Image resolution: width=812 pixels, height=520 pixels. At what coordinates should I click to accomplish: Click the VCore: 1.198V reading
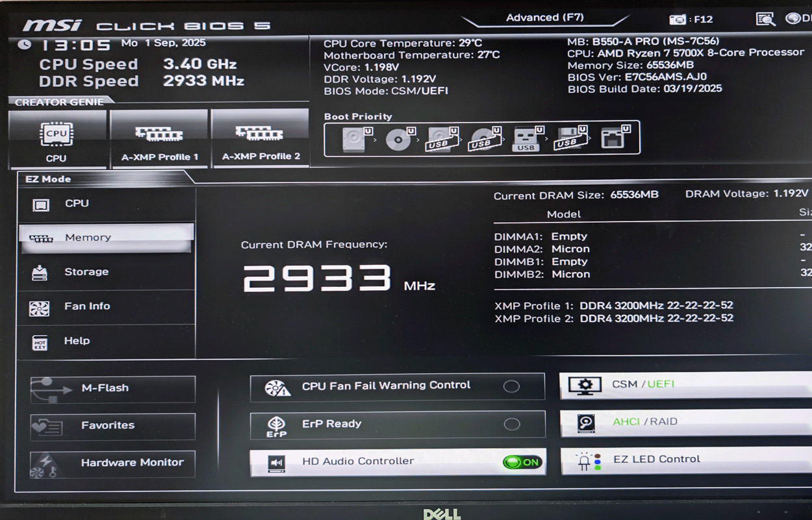pyautogui.click(x=361, y=68)
